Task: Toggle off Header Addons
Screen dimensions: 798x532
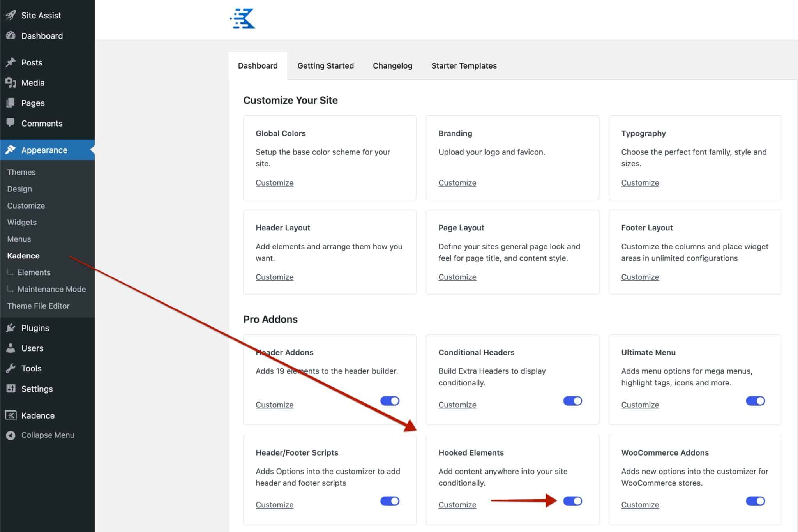Action: pyautogui.click(x=390, y=401)
